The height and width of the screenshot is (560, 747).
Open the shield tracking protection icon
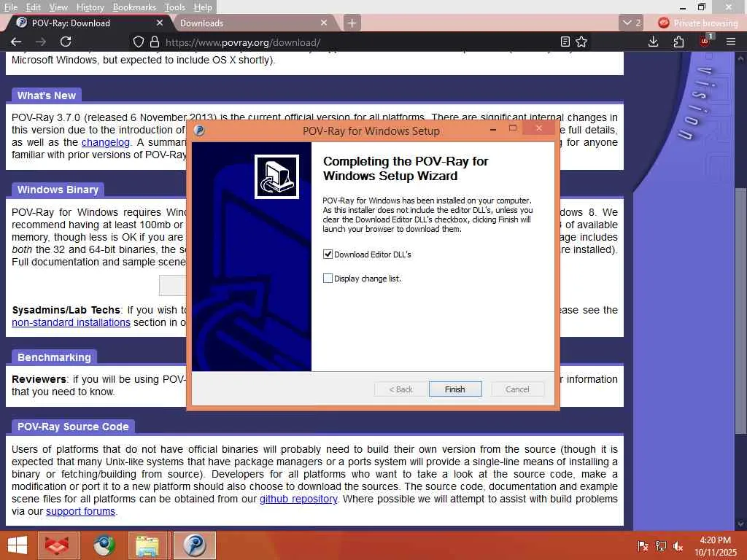(138, 42)
